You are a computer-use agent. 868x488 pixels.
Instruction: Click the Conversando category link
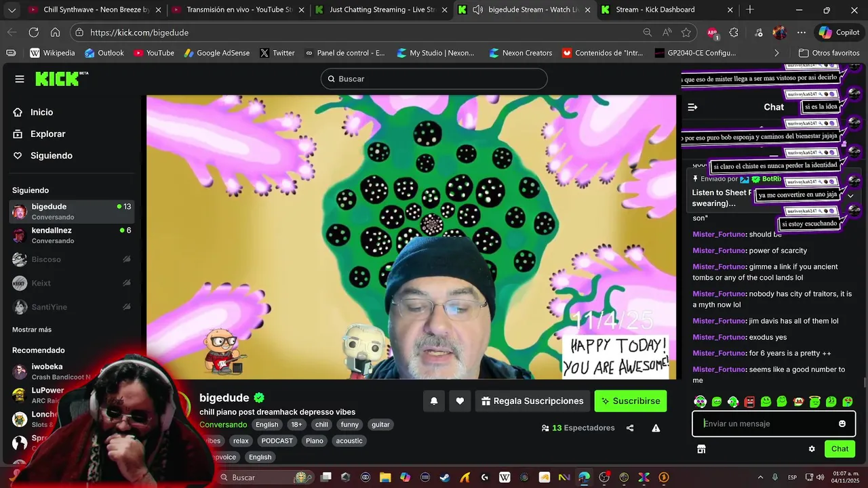click(223, 424)
